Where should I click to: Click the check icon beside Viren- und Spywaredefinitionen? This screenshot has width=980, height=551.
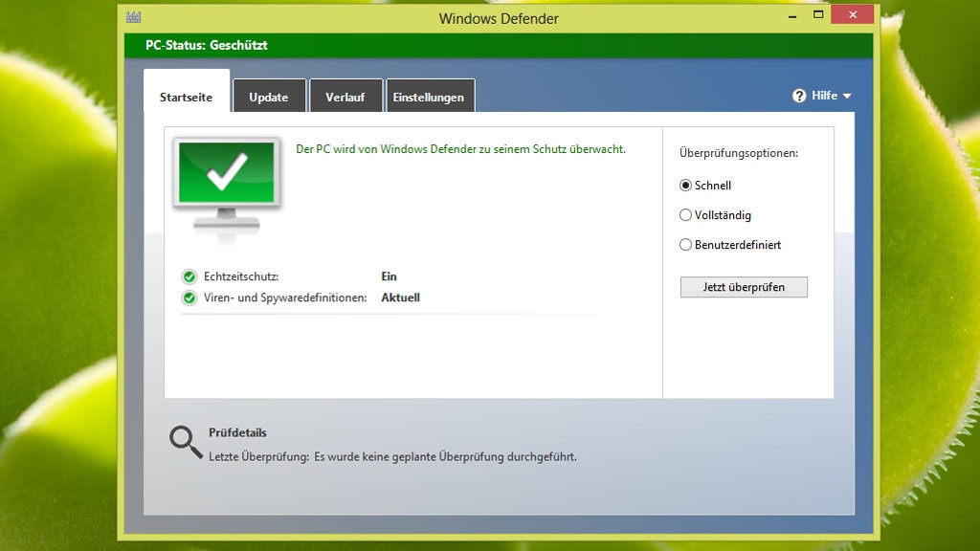pos(188,298)
